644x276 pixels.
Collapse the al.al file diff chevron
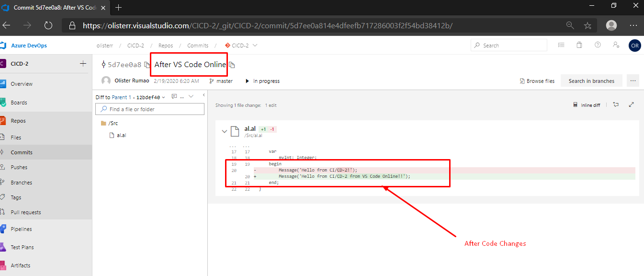tap(224, 131)
